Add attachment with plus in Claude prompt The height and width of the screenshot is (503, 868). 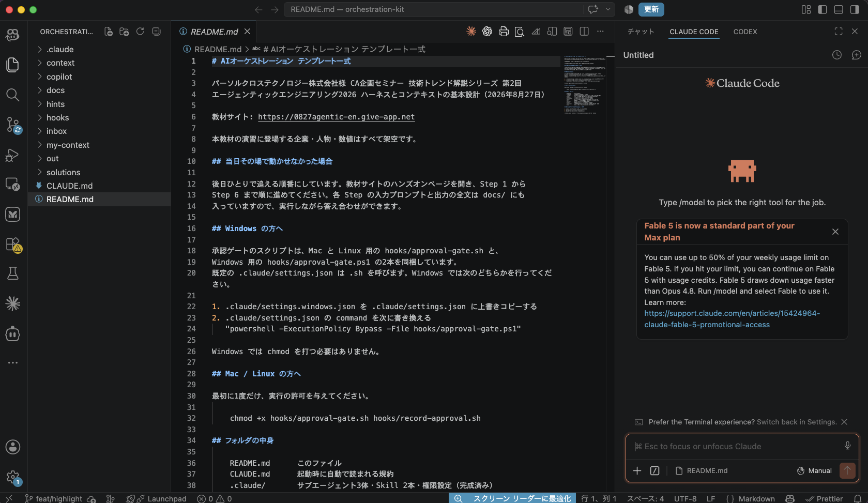[637, 470]
